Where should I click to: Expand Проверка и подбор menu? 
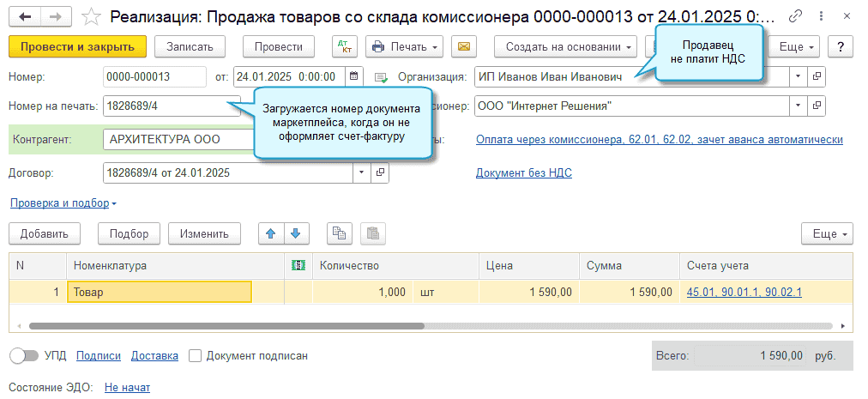coord(63,203)
